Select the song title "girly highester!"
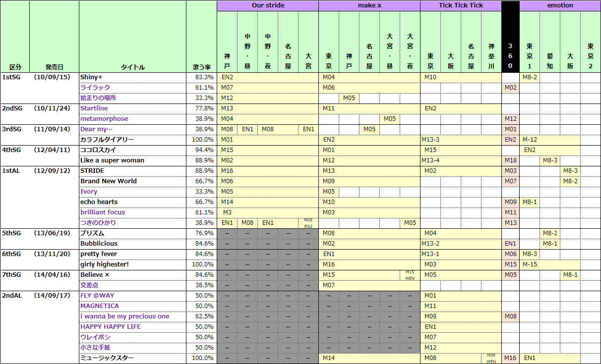 pyautogui.click(x=105, y=264)
